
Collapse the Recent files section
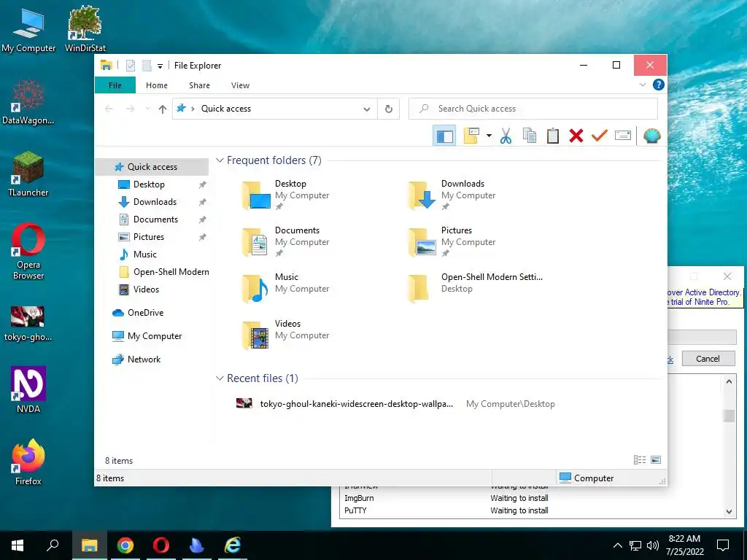[x=220, y=378]
